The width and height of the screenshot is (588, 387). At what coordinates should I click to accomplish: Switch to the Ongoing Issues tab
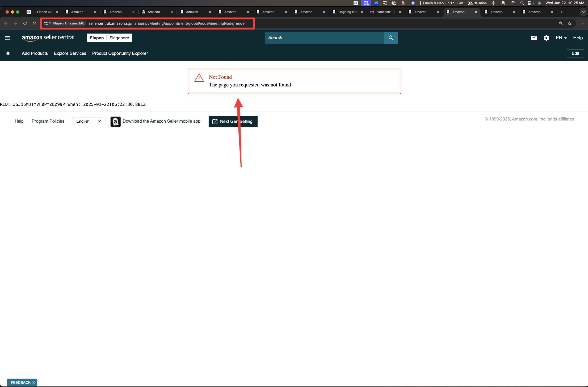click(x=347, y=12)
